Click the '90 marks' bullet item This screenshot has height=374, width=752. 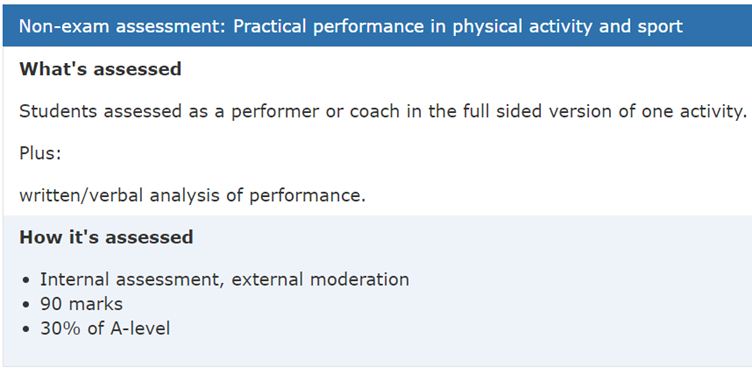81,304
